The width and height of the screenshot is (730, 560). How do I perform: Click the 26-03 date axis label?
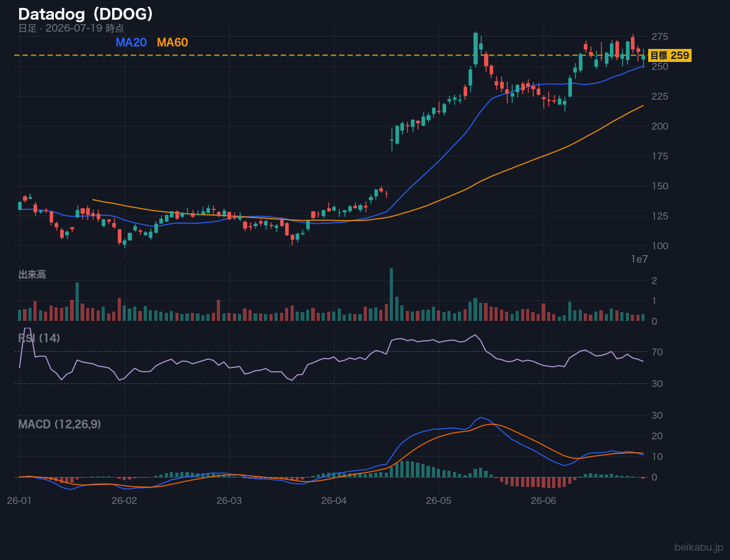tap(229, 501)
